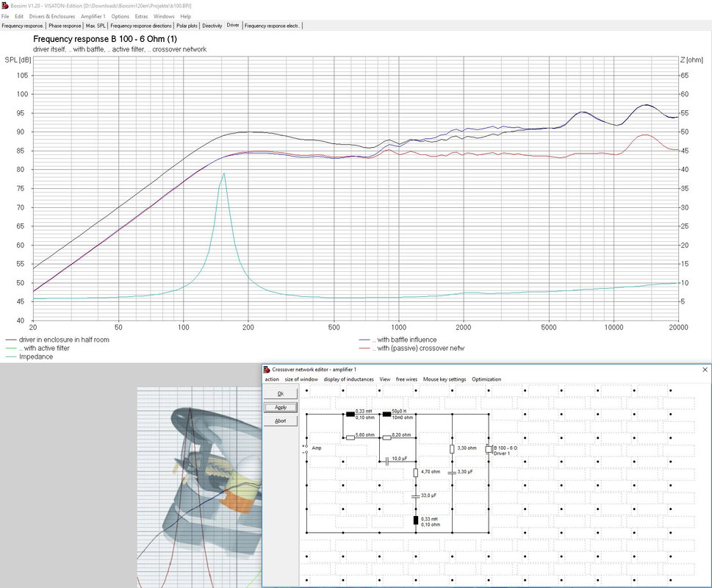The height and width of the screenshot is (588, 712).
Task: Select the 4,70 ohm resistor symbol
Action: [415, 473]
